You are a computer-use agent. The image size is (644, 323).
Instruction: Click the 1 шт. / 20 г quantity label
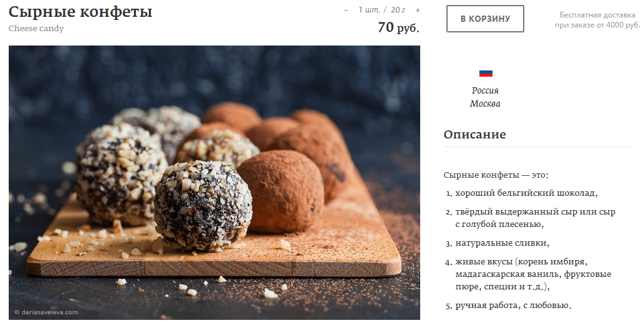(382, 10)
